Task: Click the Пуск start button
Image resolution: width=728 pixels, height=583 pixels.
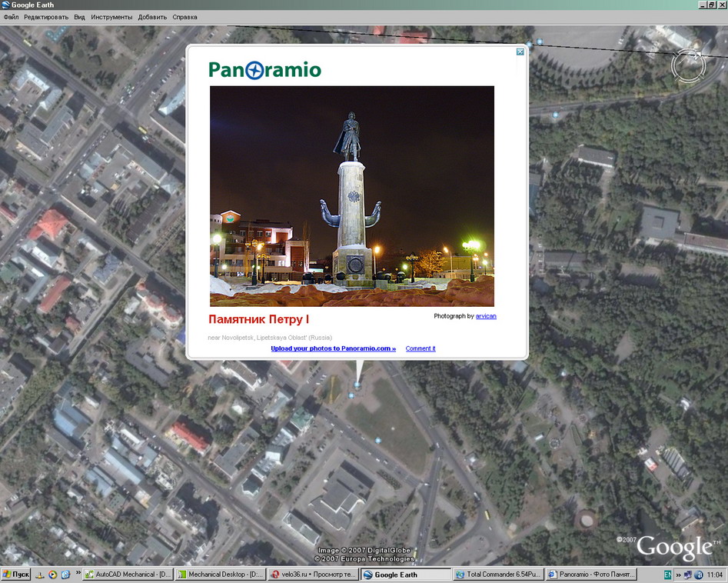Action: pos(16,575)
